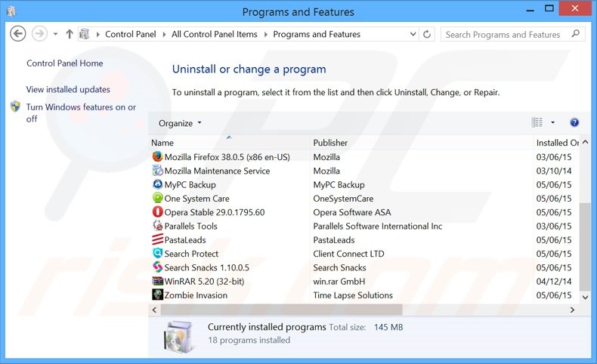Sort list by Publisher column header

(330, 143)
